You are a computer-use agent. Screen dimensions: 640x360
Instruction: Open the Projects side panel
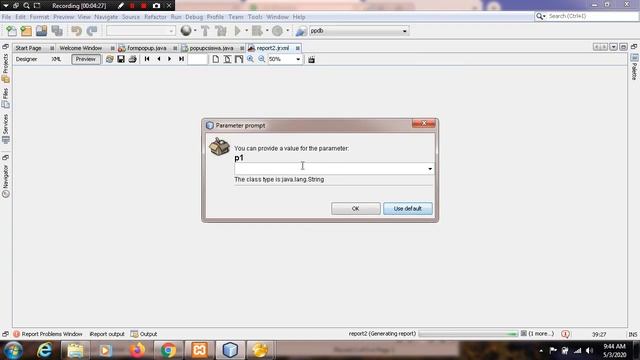click(5, 68)
